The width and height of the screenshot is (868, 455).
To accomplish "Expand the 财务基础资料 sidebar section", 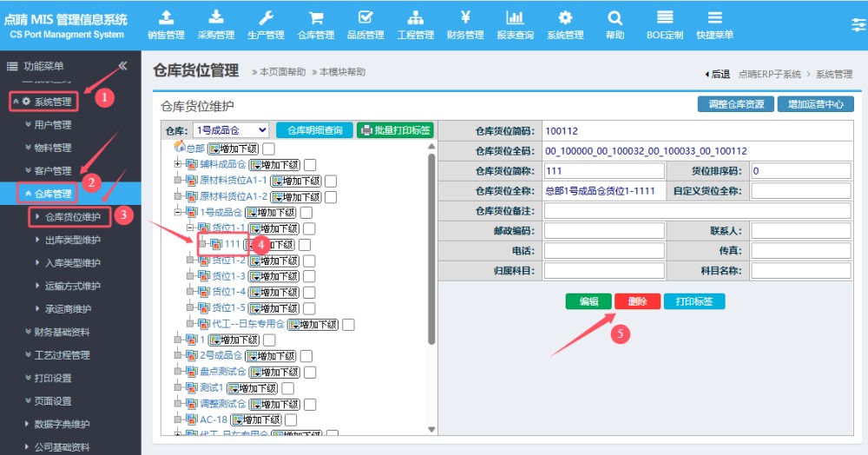I will click(x=62, y=332).
